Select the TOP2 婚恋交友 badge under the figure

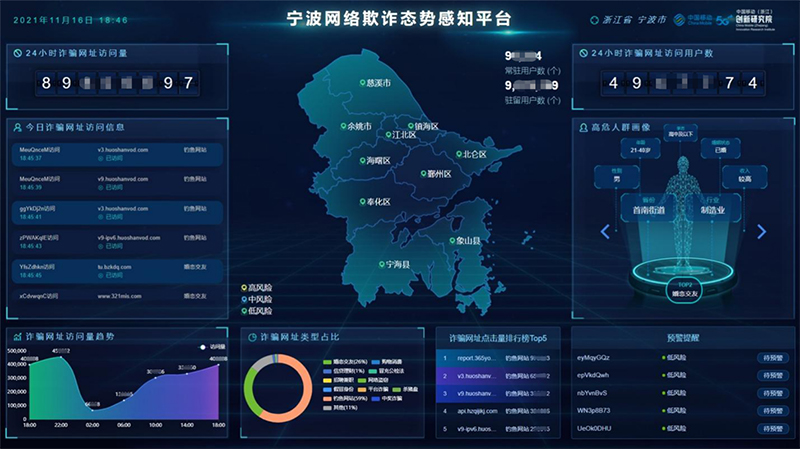click(x=682, y=290)
